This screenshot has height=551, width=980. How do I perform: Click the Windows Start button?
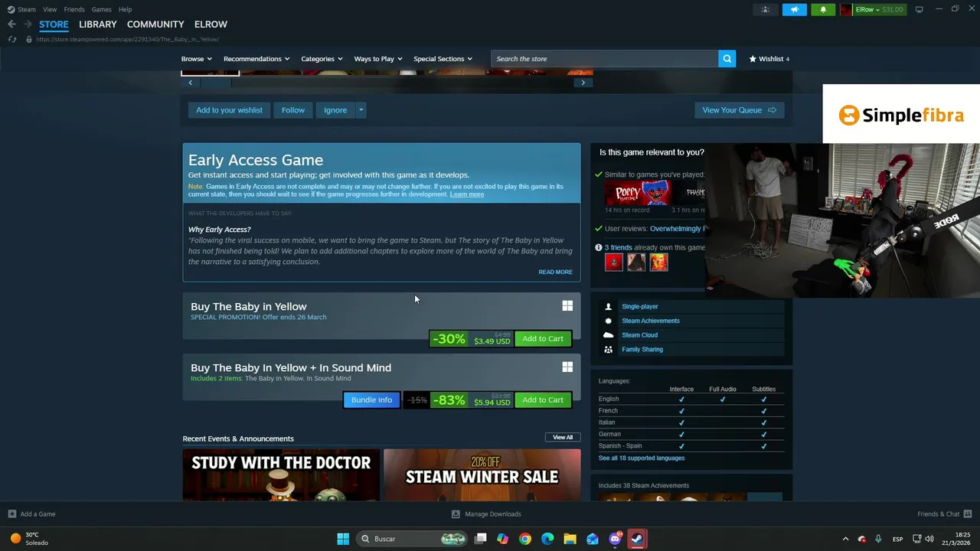click(343, 539)
